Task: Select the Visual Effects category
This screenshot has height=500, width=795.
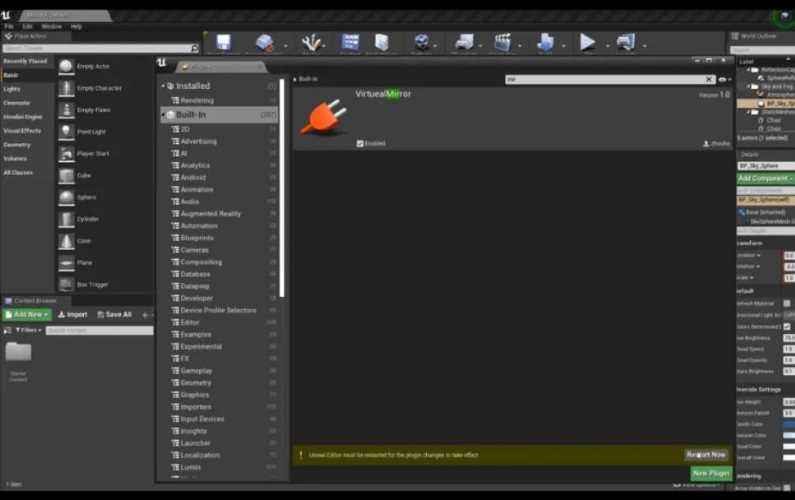Action: click(x=22, y=131)
